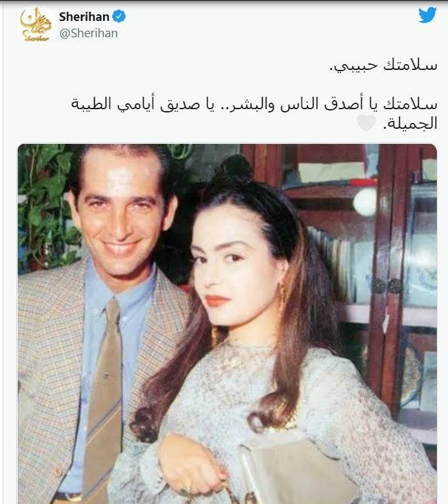Click the woman's hair bun
Screen dimensions: 448x504
point(234,169)
